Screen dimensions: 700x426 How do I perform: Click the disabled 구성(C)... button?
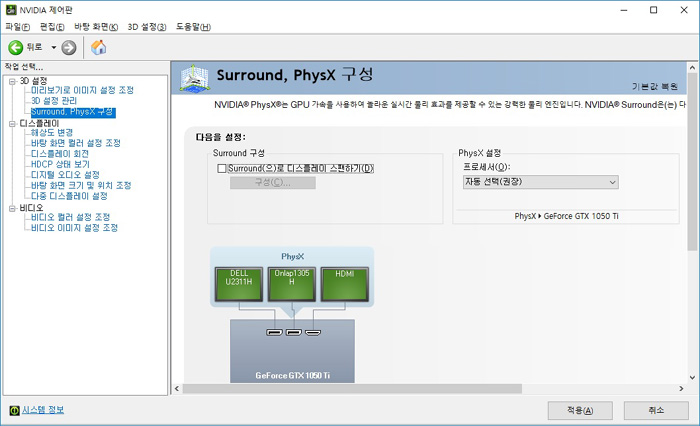[x=273, y=183]
